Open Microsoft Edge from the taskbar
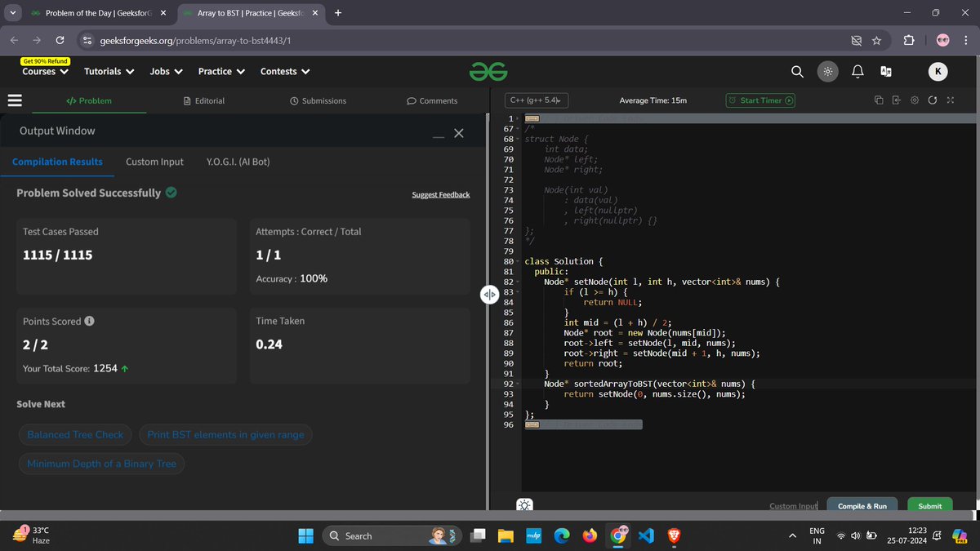980x551 pixels. tap(562, 535)
